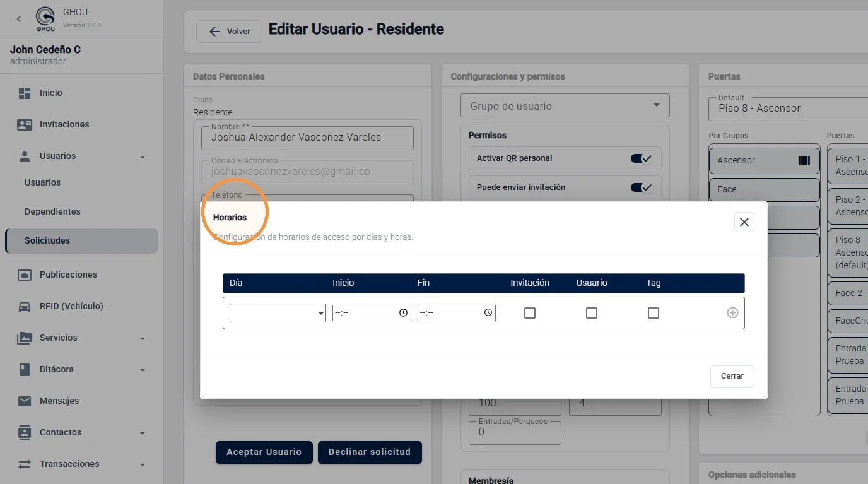This screenshot has height=484, width=868.
Task: Open the Día dropdown in Horarios
Action: pos(278,313)
